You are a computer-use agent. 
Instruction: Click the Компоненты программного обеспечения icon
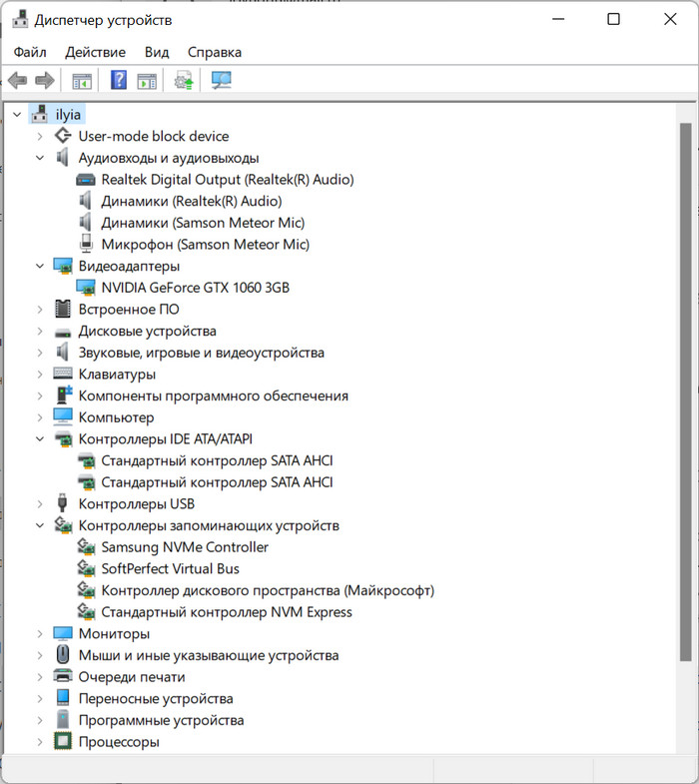tap(64, 395)
